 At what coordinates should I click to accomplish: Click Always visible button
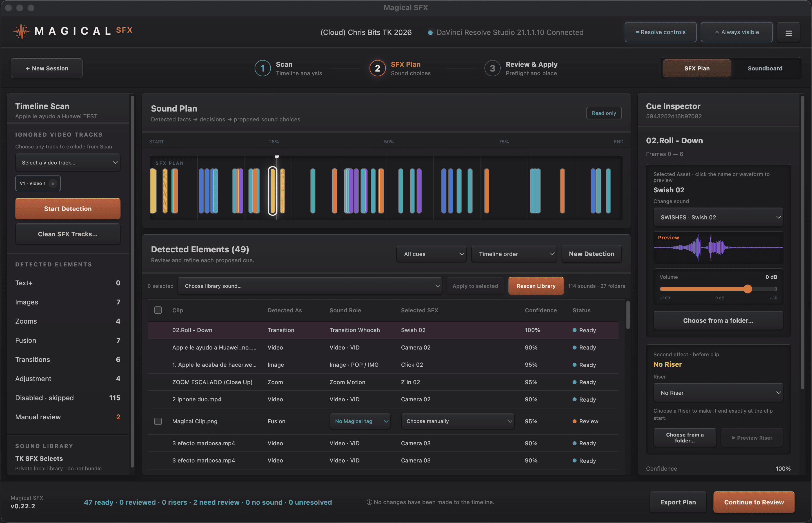point(736,32)
